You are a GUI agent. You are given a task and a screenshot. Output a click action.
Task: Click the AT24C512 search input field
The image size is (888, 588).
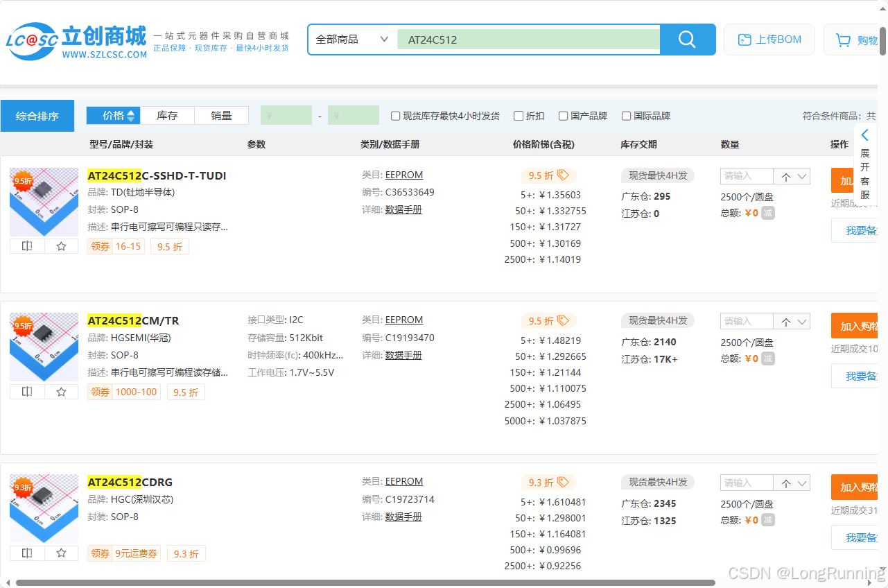528,40
